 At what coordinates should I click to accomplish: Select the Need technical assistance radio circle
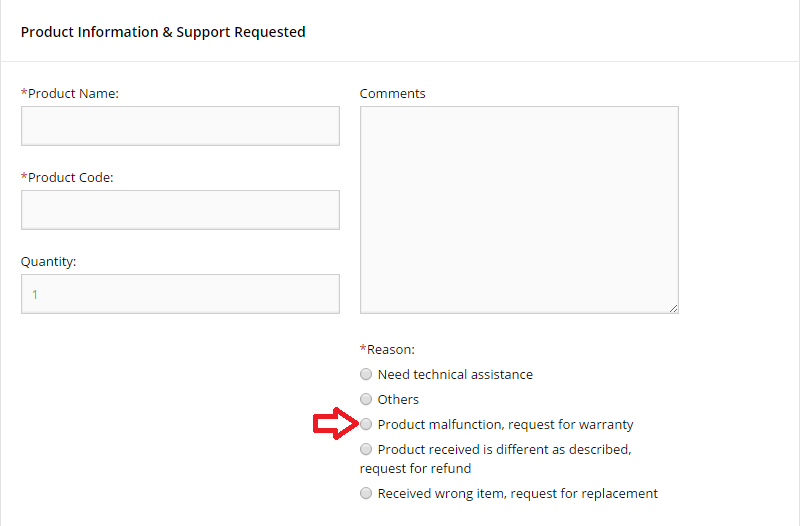pyautogui.click(x=366, y=374)
